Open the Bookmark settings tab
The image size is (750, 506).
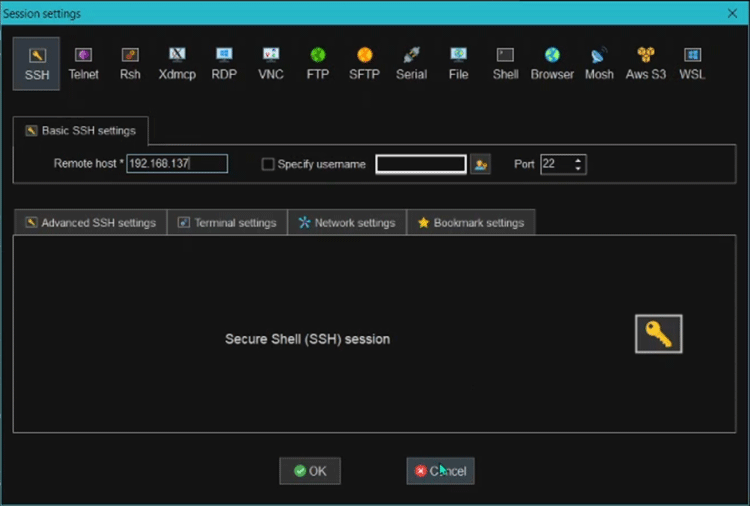(x=471, y=223)
